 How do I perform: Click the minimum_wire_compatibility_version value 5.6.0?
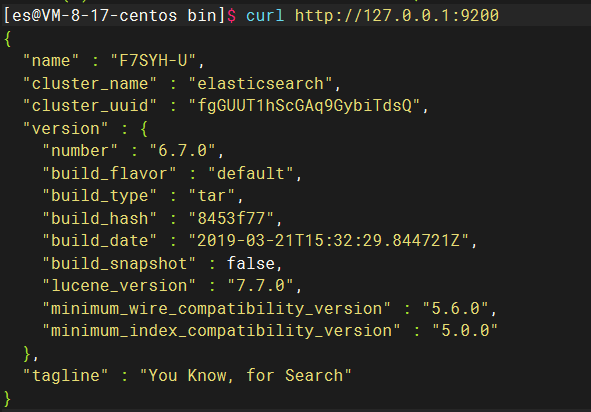(456, 308)
